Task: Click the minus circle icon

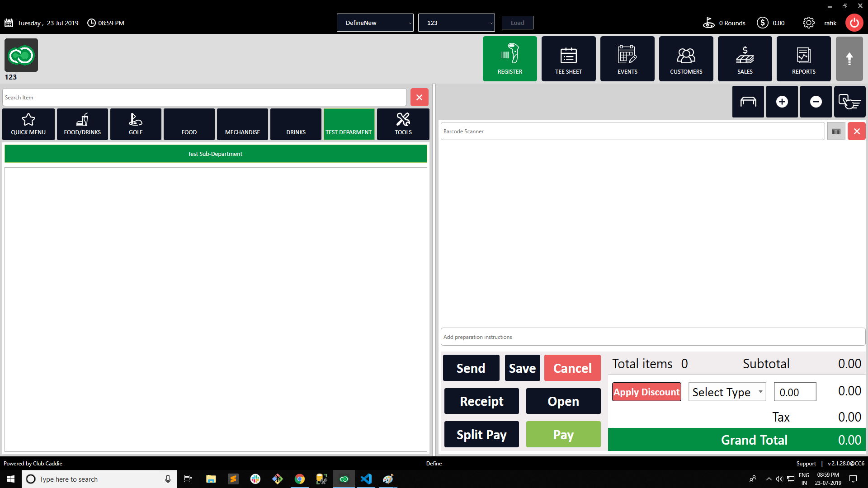Action: click(x=816, y=102)
